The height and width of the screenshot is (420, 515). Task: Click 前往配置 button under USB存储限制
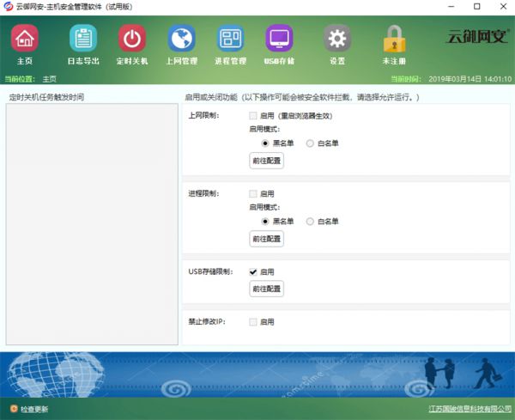pos(266,289)
